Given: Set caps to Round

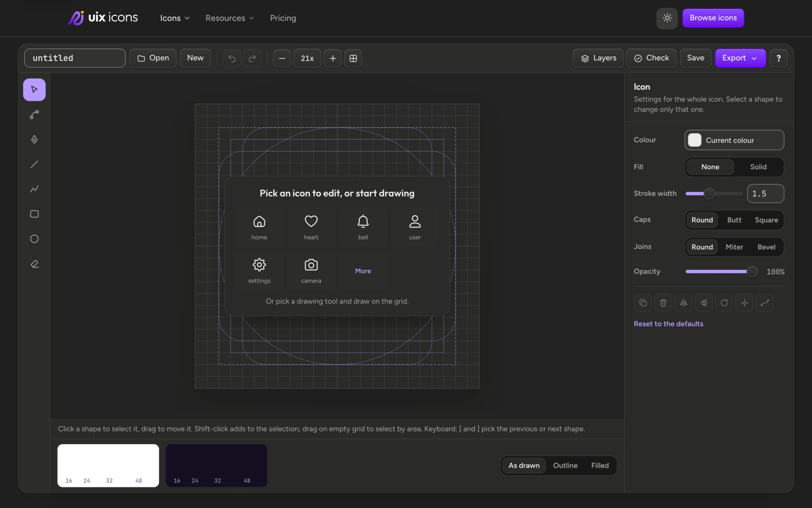Looking at the screenshot, I should pos(702,220).
